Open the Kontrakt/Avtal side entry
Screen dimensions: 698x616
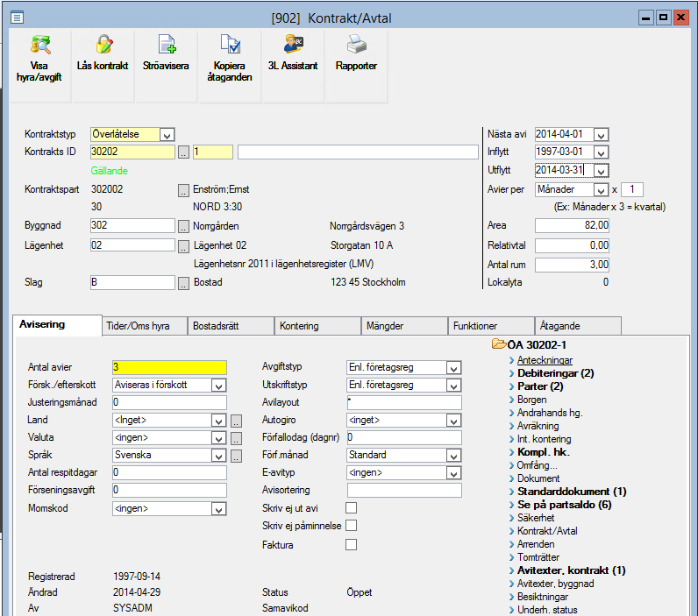coord(547,531)
